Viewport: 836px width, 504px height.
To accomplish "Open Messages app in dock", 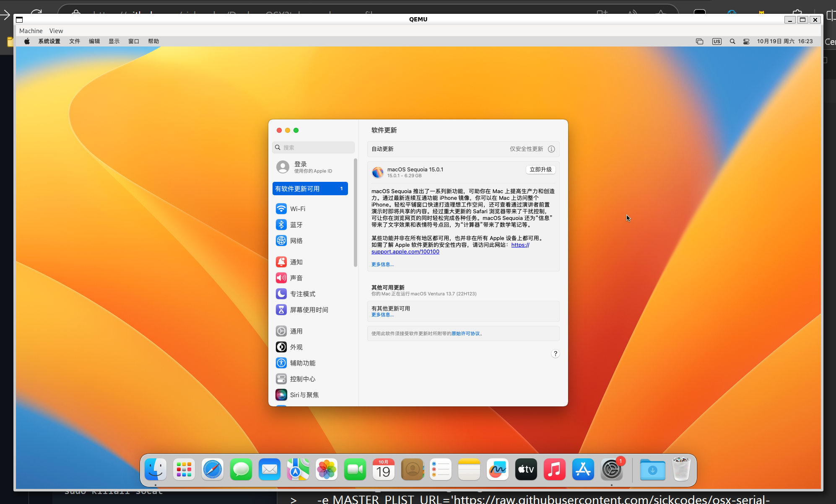I will (241, 469).
